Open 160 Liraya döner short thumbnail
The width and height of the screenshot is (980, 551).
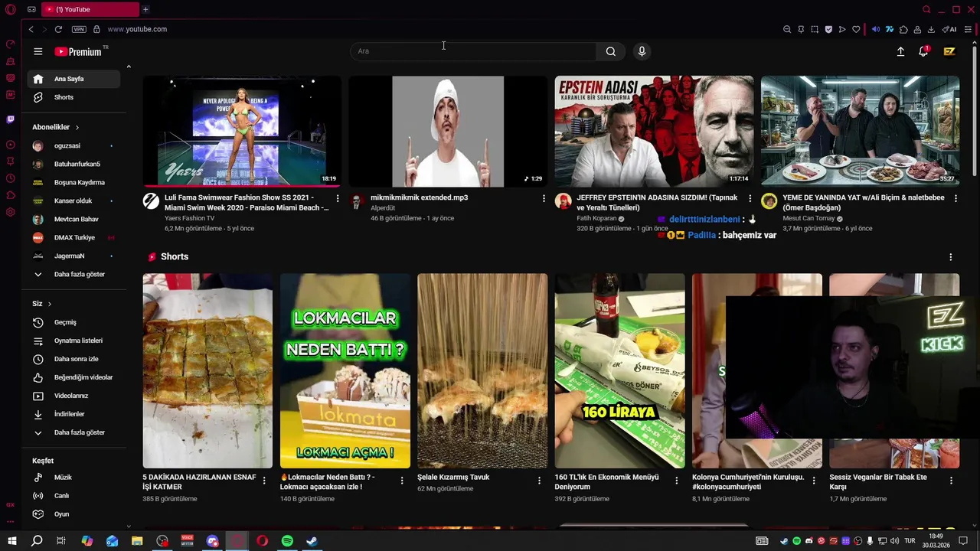[x=619, y=370]
